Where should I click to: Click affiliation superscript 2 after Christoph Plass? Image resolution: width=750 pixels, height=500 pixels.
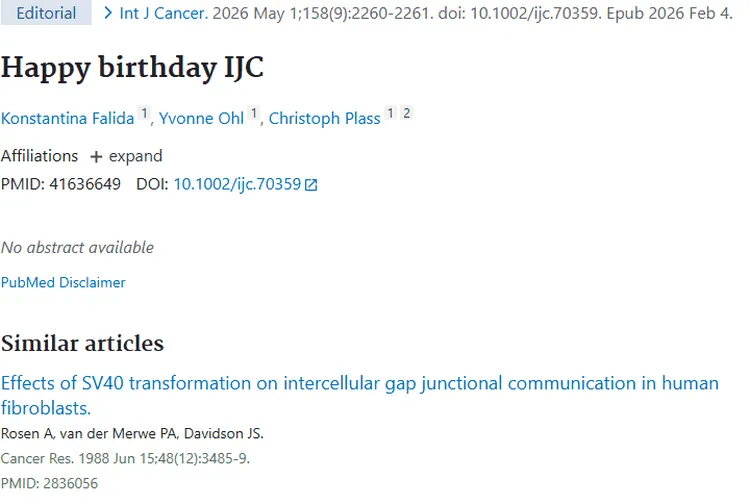coord(407,115)
